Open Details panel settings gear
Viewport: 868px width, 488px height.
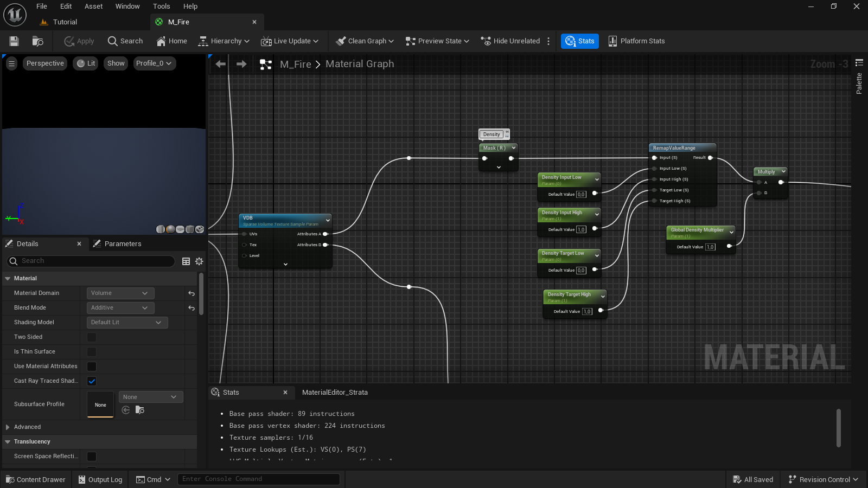[x=199, y=261]
